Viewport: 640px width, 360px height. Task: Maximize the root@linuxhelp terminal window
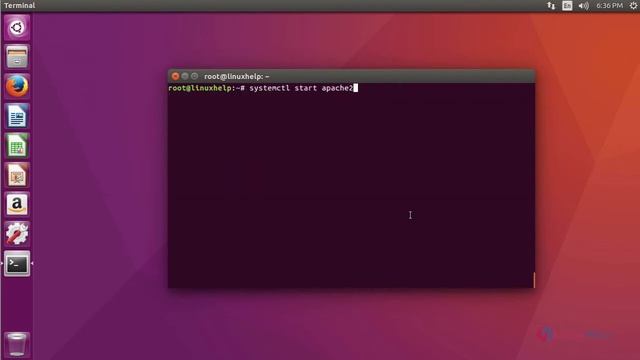[x=194, y=76]
